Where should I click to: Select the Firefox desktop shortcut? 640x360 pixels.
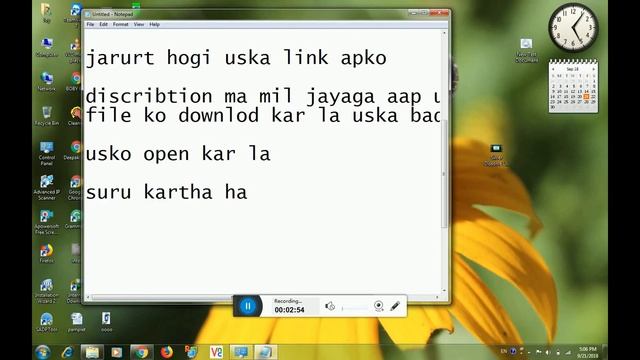[47, 253]
